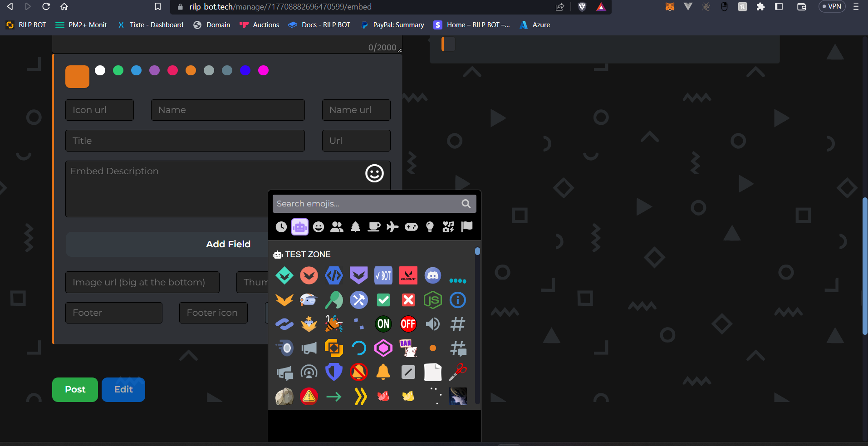868x446 pixels.
Task: Select the red X emoji
Action: click(x=408, y=300)
